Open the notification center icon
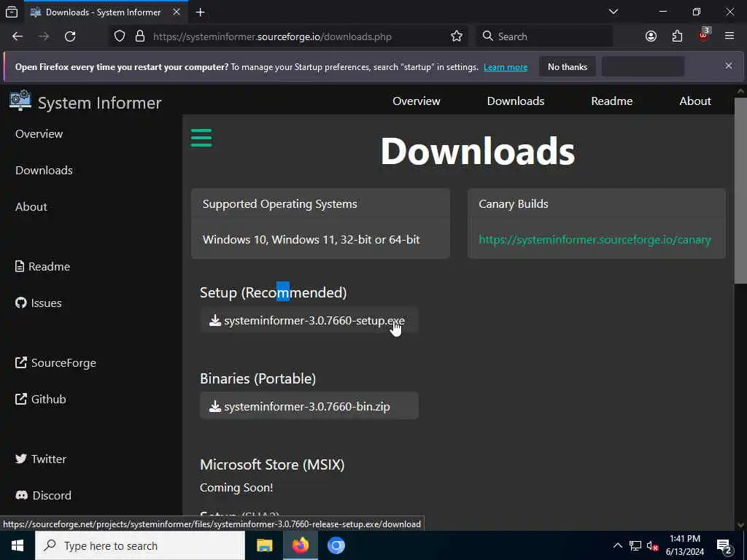 pyautogui.click(x=724, y=547)
